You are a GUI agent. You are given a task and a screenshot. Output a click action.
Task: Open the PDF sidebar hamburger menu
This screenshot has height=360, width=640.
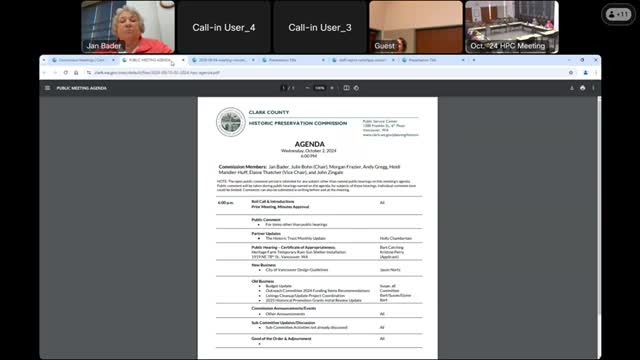pos(47,88)
